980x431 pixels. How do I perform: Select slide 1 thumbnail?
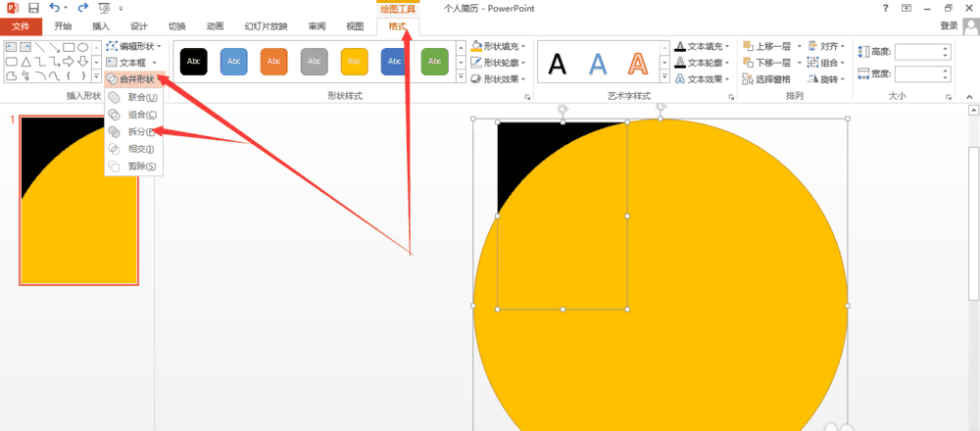pos(78,201)
